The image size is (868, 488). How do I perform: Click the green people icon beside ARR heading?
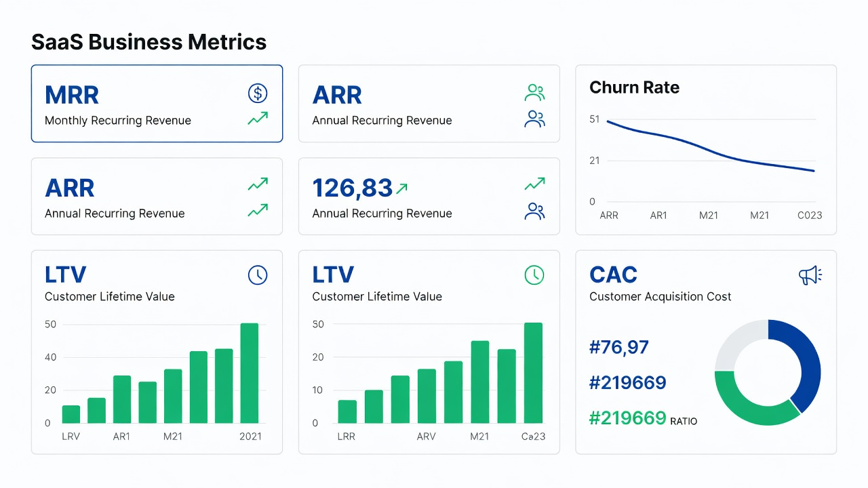(x=535, y=93)
